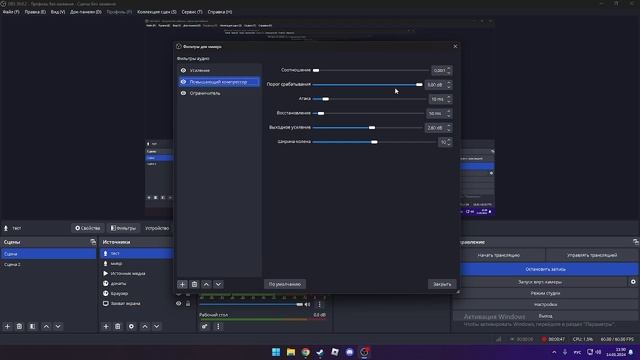Open the notifications bell in the system tray
Viewport: 640px width, 360px height.
(x=631, y=352)
